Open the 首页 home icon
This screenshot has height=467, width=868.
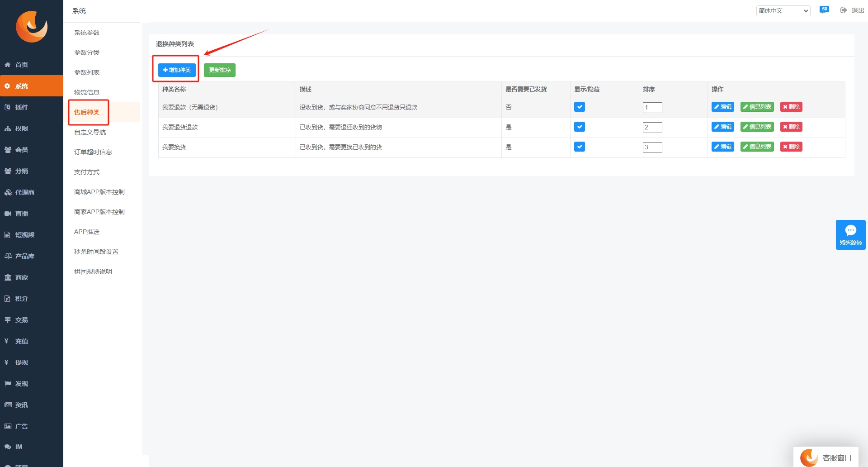tap(8, 65)
